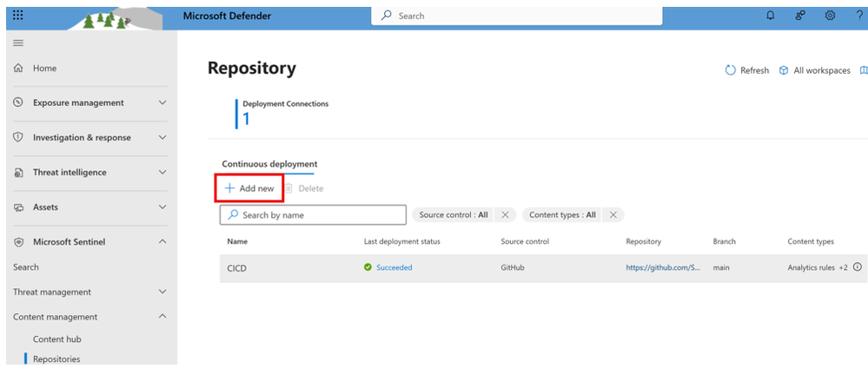This screenshot has width=868, height=368.
Task: Remove the Content types filter with X
Action: coord(613,214)
